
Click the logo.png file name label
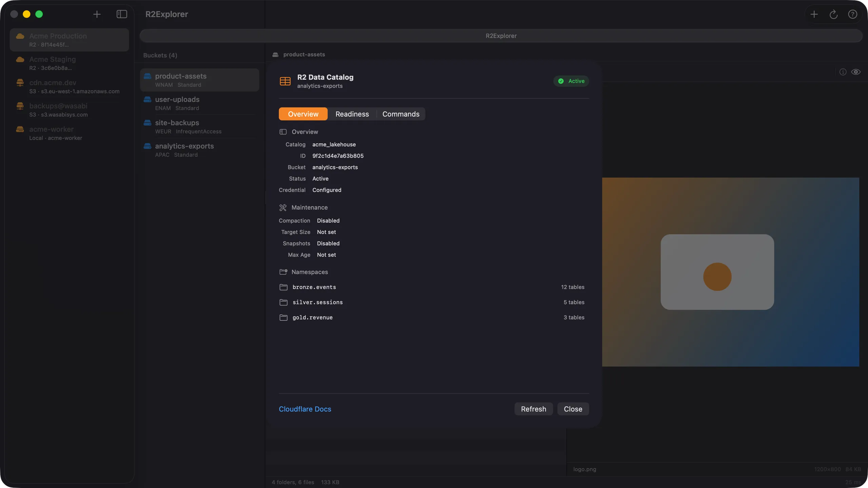pyautogui.click(x=585, y=469)
